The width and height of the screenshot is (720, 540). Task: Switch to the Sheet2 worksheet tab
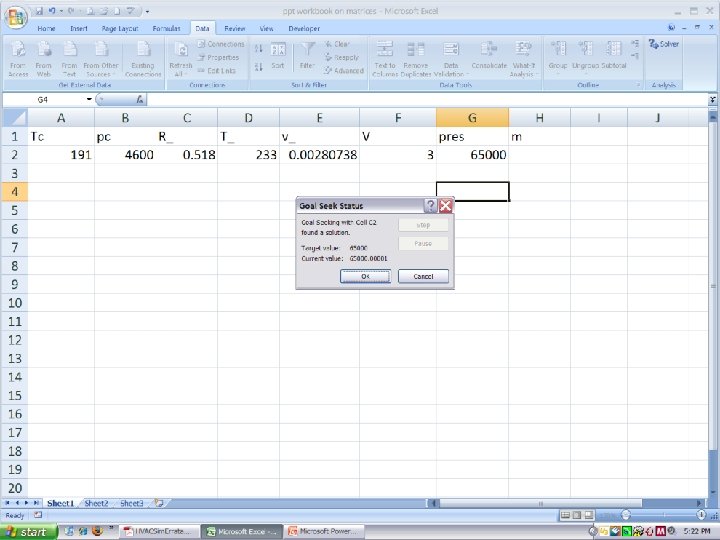click(x=96, y=503)
